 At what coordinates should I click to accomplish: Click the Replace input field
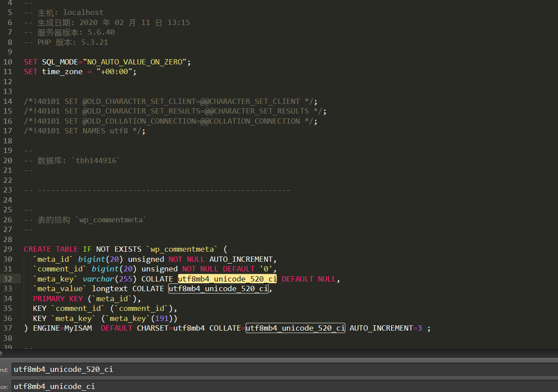tap(281, 386)
